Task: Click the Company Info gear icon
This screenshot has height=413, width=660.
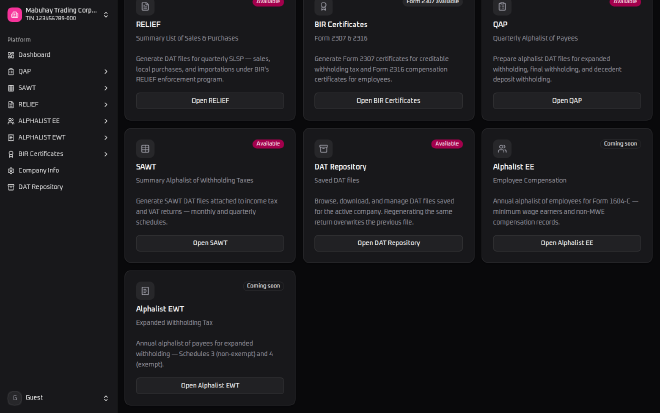Action: click(x=11, y=171)
